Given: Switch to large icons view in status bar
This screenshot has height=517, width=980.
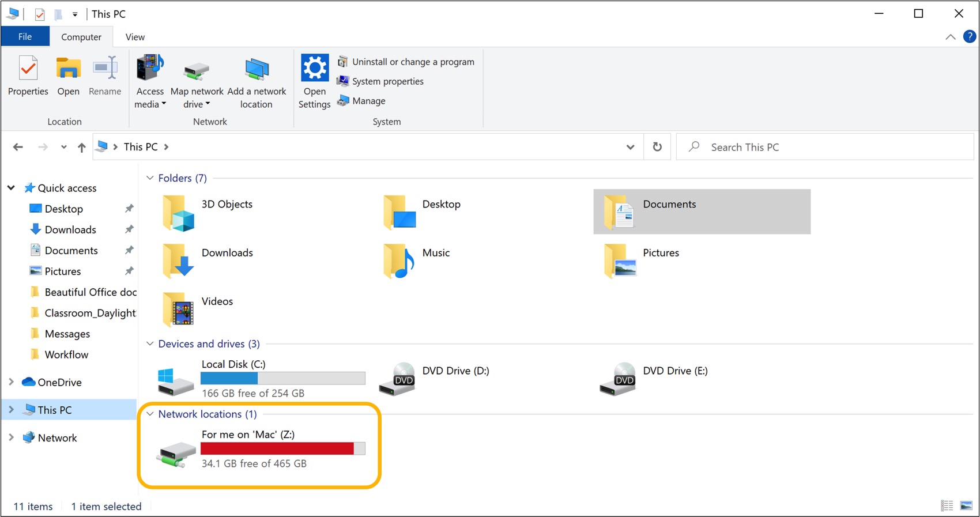Looking at the screenshot, I should (966, 506).
